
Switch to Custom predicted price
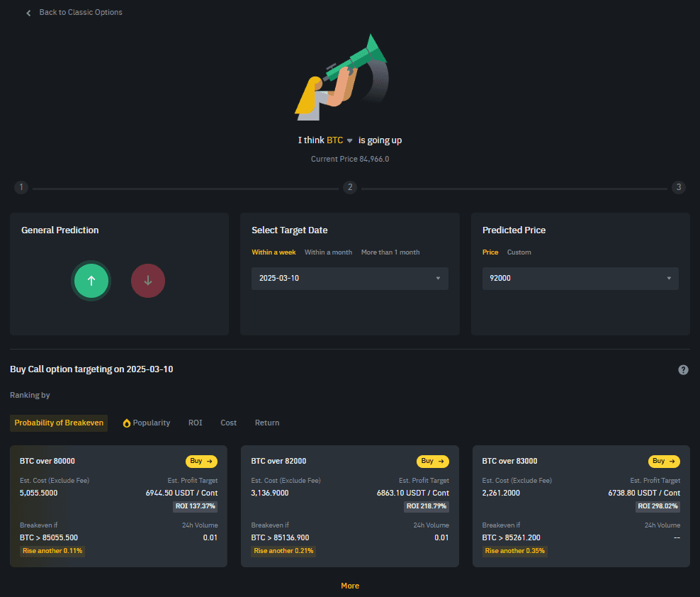(x=519, y=252)
